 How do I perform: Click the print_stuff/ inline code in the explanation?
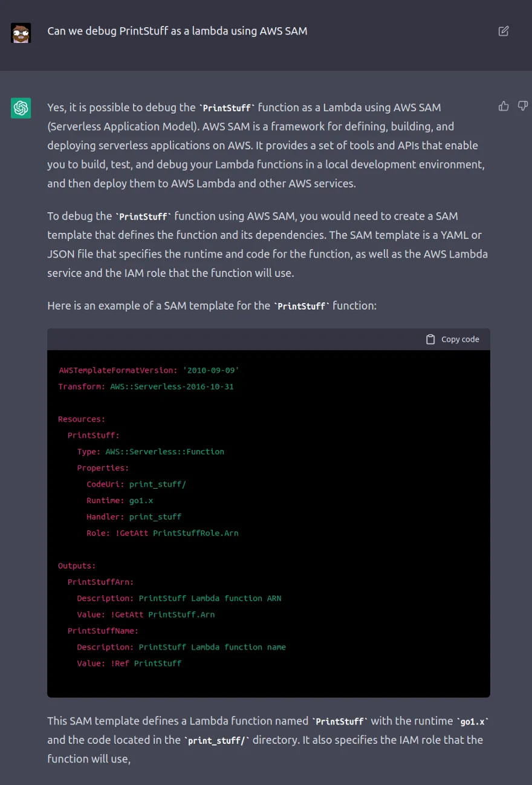click(216, 740)
